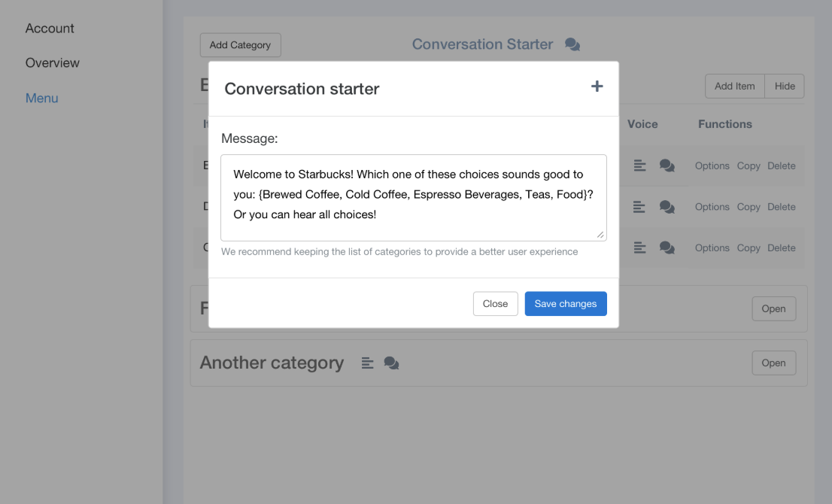Close the Conversation starter dialog

coord(495,303)
